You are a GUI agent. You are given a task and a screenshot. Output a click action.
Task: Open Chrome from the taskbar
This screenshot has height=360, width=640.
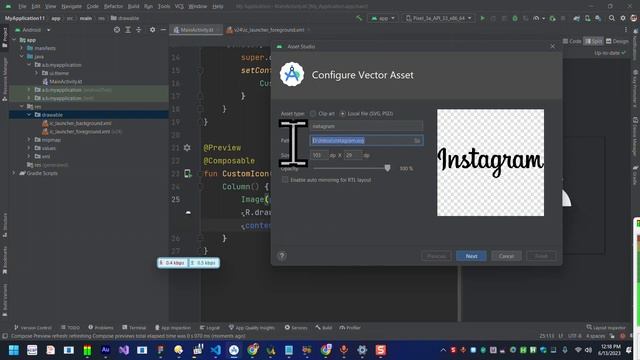click(x=253, y=350)
